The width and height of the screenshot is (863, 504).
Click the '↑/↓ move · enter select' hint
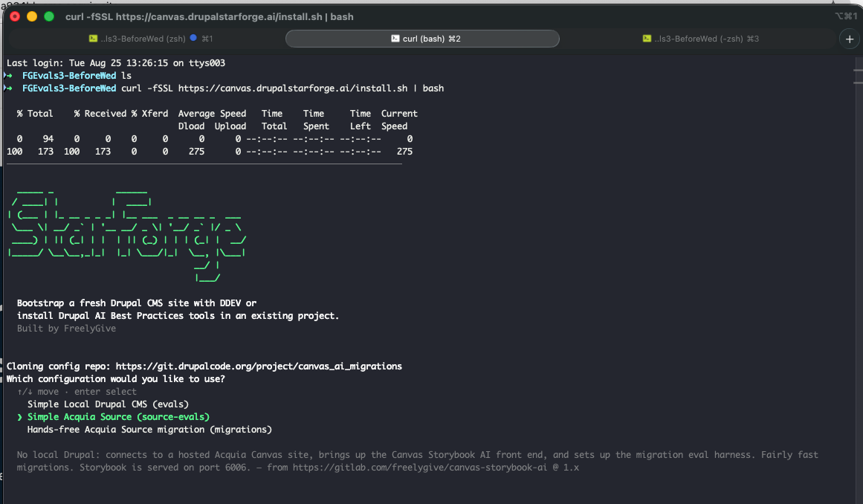pyautogui.click(x=77, y=391)
